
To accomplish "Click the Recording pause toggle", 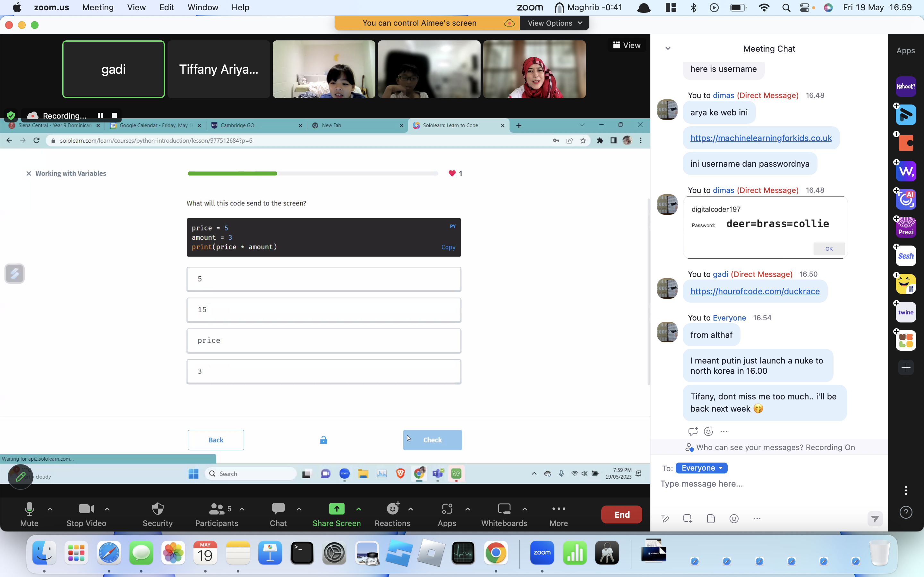I will pyautogui.click(x=100, y=115).
